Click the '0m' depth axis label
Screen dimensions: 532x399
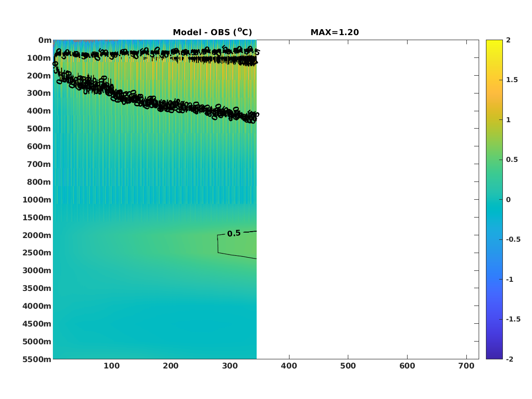point(45,41)
